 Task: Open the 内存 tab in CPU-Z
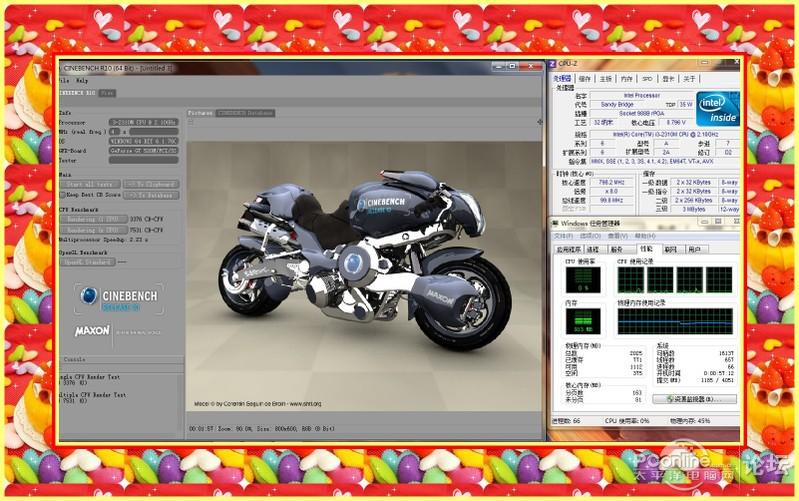point(626,78)
